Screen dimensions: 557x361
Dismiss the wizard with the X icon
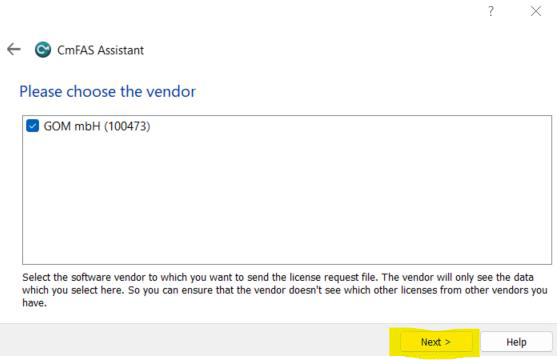coord(536,11)
